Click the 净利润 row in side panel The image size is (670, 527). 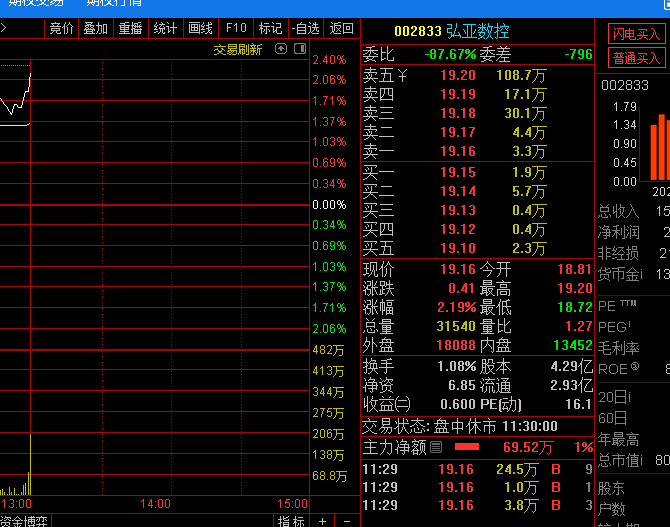coord(633,233)
